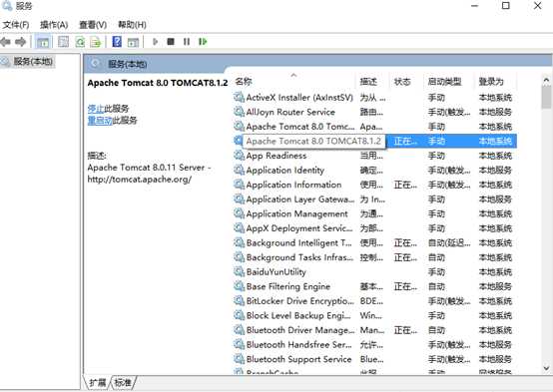Image resolution: width=553 pixels, height=392 pixels.
Task: Click the scrollbar up arrow
Action: (546, 81)
